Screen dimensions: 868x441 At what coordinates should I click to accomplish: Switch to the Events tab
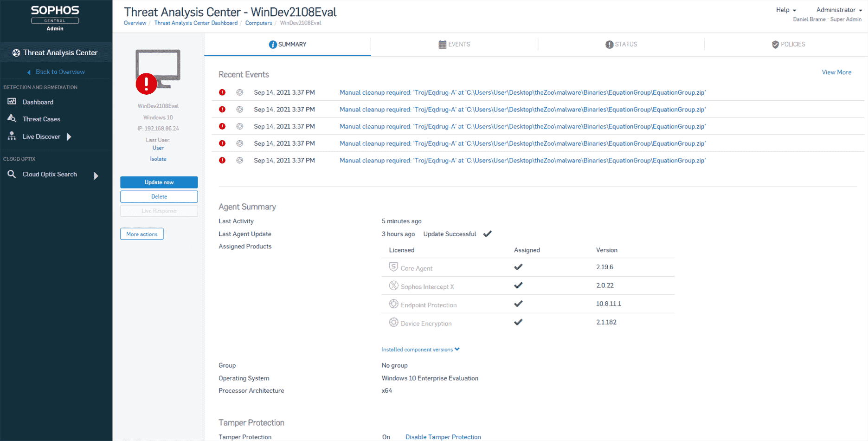[454, 45]
